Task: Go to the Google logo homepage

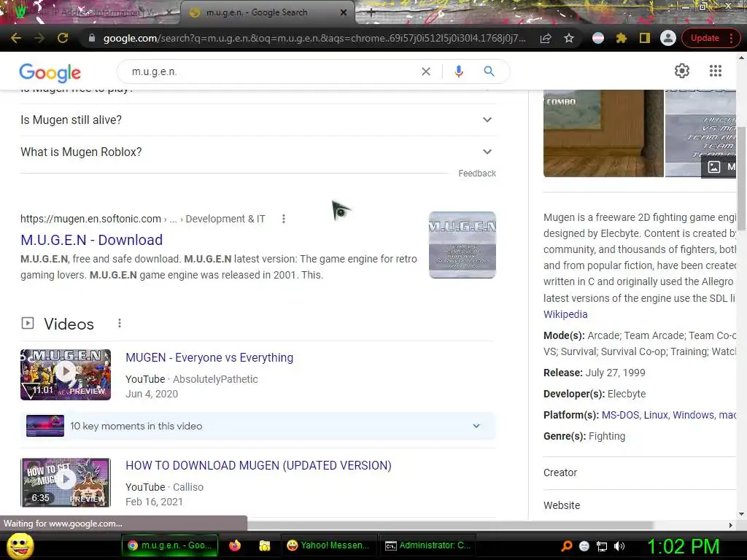Action: point(50,72)
